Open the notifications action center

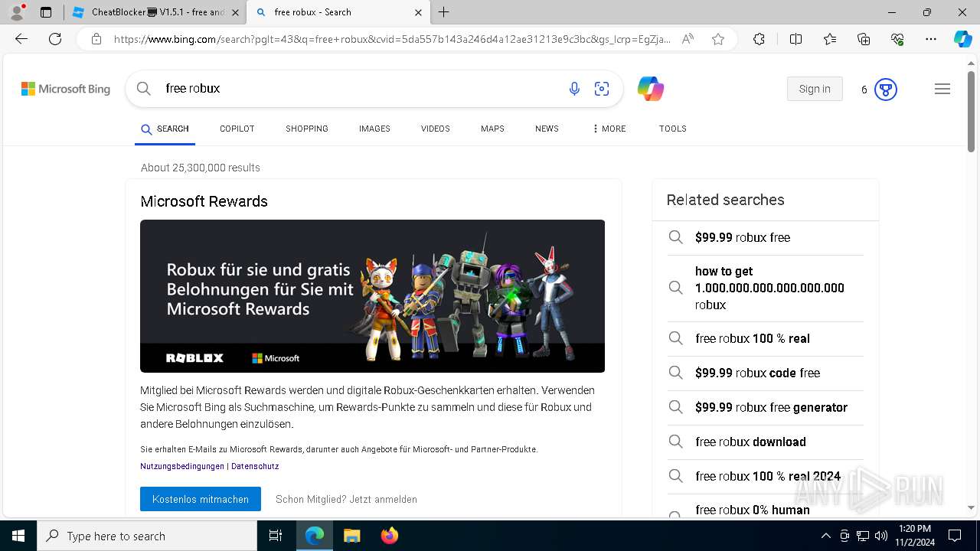[955, 536]
